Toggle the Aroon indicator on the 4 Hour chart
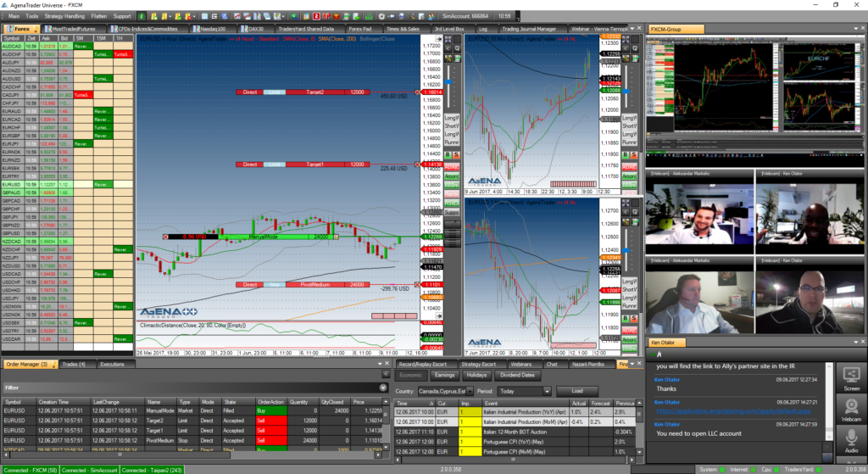 tap(453, 176)
